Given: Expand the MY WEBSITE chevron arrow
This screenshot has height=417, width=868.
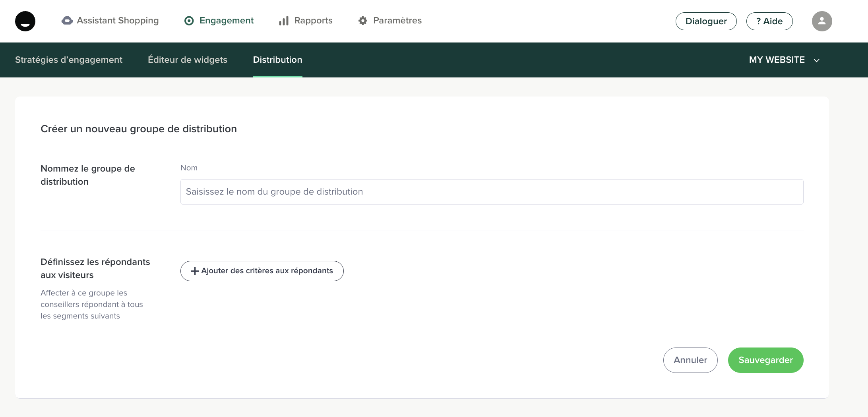Looking at the screenshot, I should (817, 60).
